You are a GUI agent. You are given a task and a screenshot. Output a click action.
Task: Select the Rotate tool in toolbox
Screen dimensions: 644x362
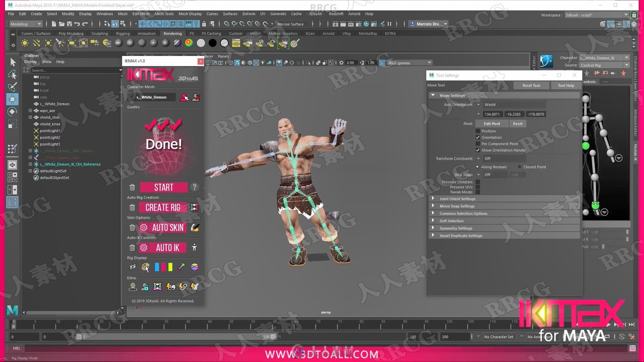tap(12, 111)
